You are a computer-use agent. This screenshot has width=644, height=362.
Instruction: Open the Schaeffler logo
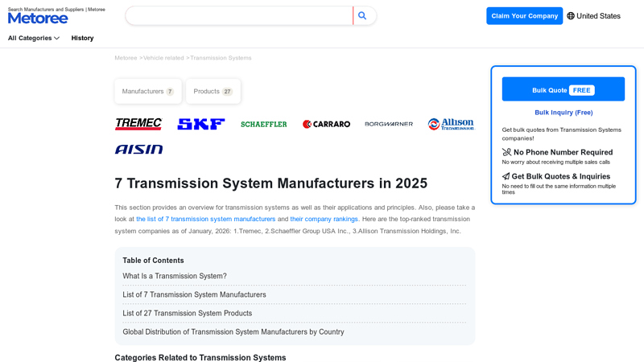(264, 124)
